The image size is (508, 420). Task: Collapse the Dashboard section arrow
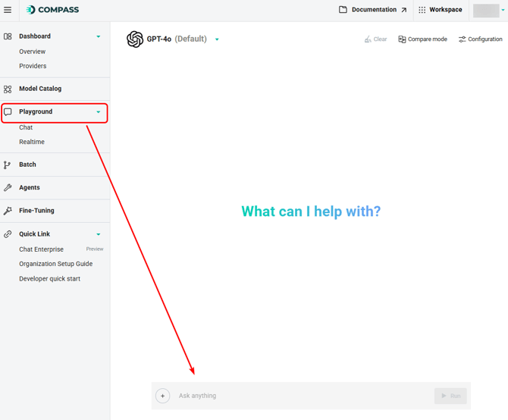tap(98, 36)
